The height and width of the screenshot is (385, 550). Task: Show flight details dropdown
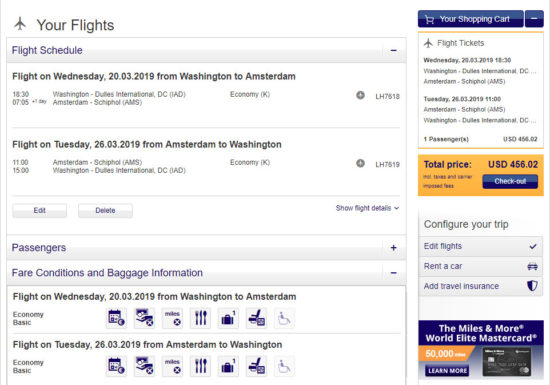[367, 208]
